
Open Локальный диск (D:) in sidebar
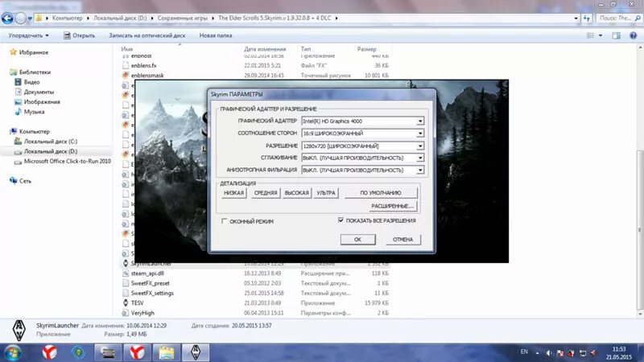(x=51, y=151)
